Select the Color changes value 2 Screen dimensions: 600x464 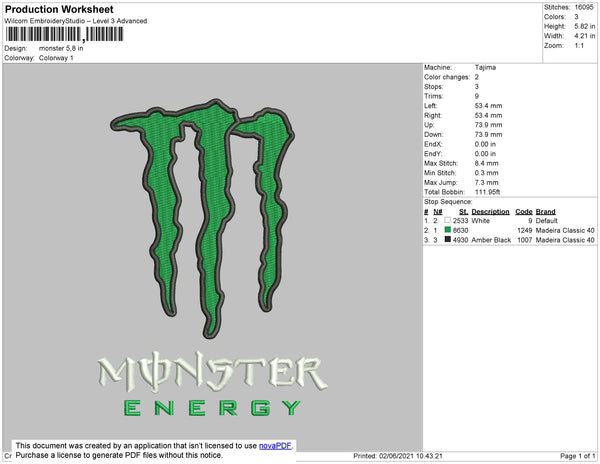coord(477,77)
